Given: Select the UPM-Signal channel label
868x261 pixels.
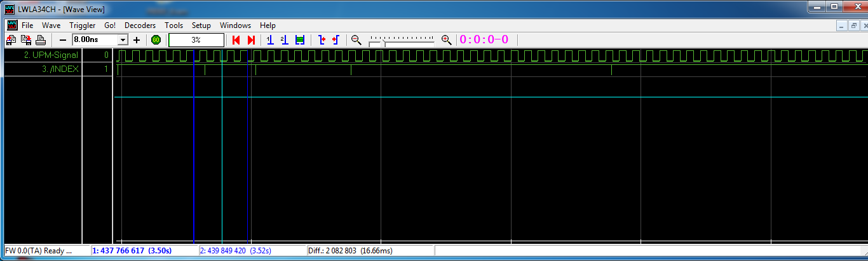Looking at the screenshot, I should pyautogui.click(x=51, y=55).
